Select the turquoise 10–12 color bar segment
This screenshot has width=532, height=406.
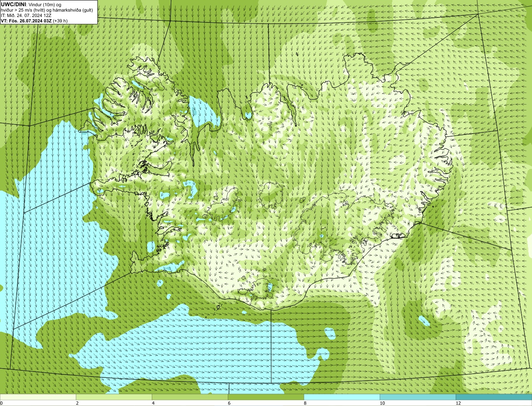point(418,397)
